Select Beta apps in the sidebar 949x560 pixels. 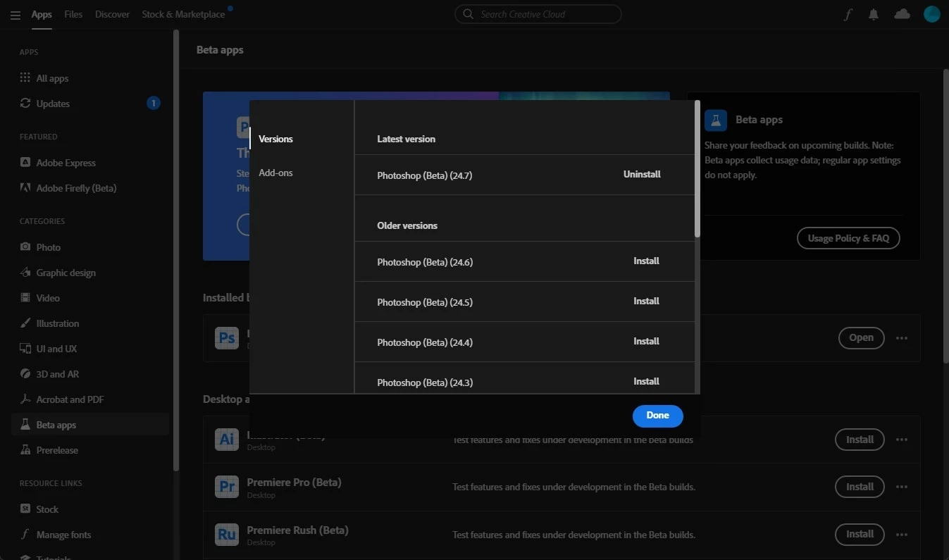(90, 425)
